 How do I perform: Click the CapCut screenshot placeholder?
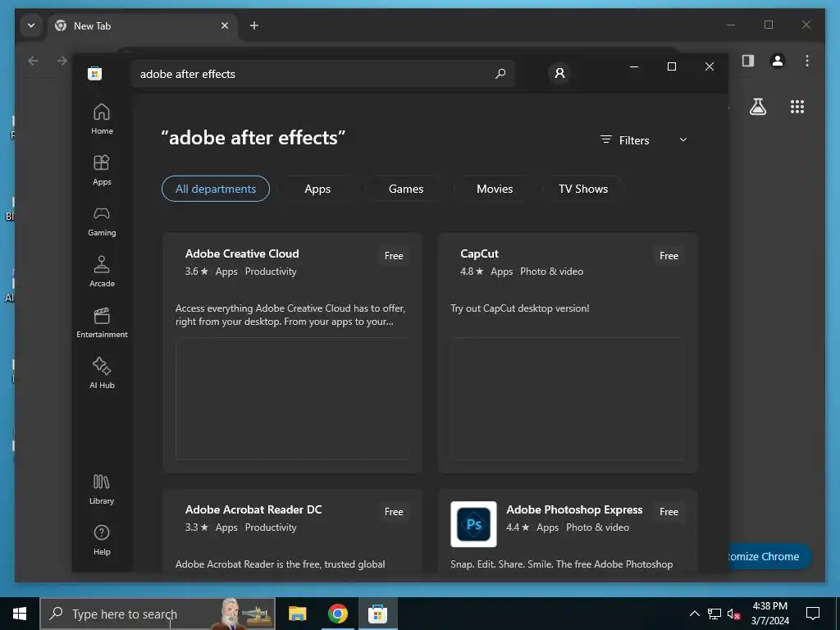568,399
